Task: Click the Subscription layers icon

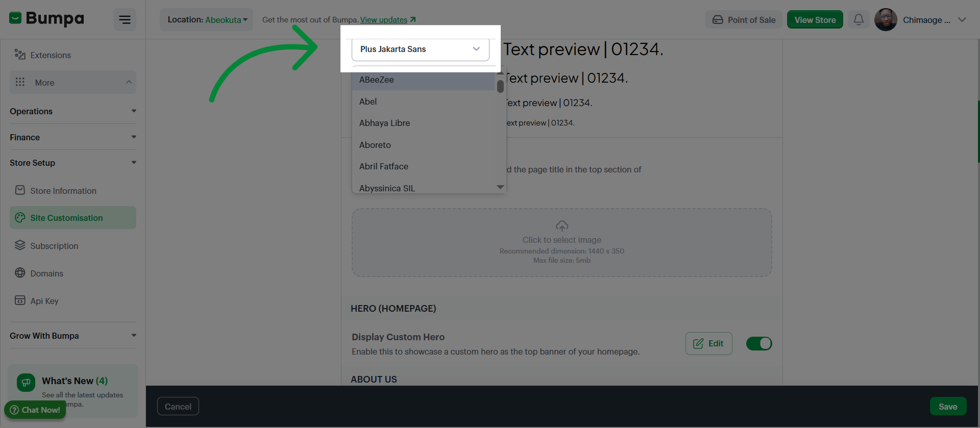Action: pyautogui.click(x=20, y=245)
